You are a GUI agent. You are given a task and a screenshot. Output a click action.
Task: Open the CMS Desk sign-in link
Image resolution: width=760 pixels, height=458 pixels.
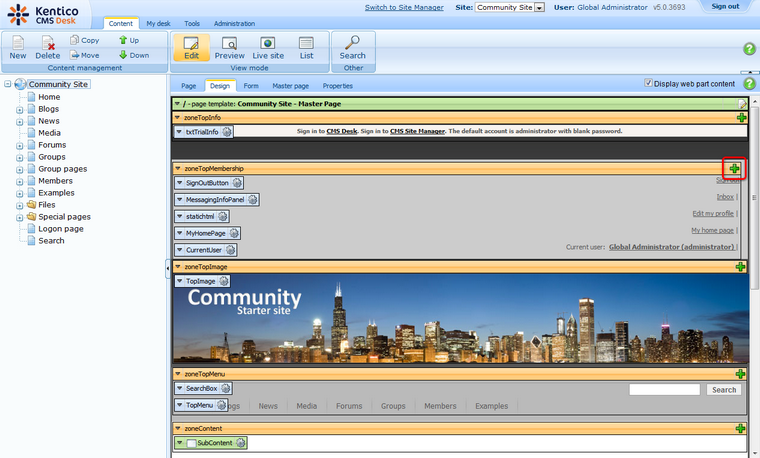coord(342,131)
